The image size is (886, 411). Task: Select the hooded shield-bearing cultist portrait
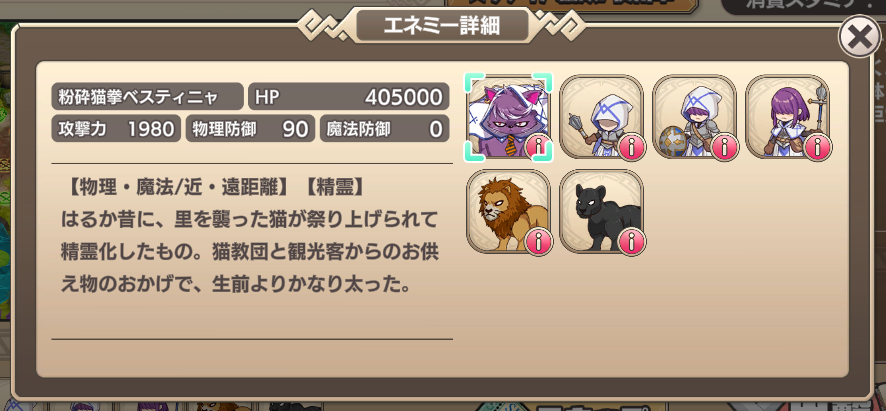pyautogui.click(x=694, y=117)
